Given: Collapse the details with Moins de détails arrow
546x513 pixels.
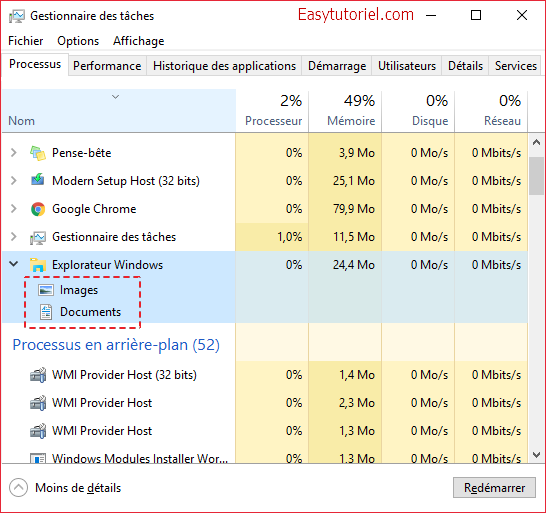Looking at the screenshot, I should (18, 488).
